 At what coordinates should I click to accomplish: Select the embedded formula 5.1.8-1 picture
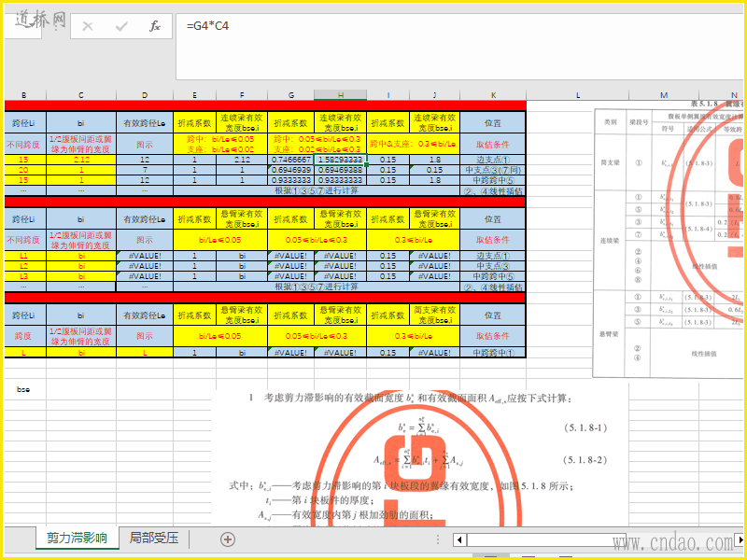pyautogui.click(x=419, y=457)
